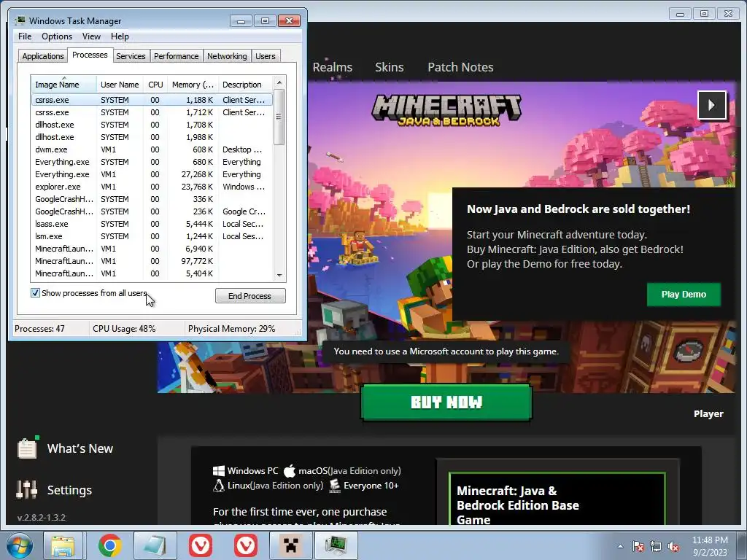This screenshot has height=560, width=747.
Task: Click Minecraft: Java & Bedrock Edition Base Game card
Action: click(x=557, y=499)
